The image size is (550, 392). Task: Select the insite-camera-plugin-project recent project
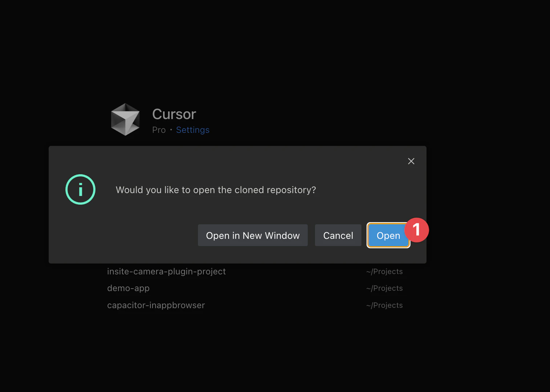pos(166,271)
